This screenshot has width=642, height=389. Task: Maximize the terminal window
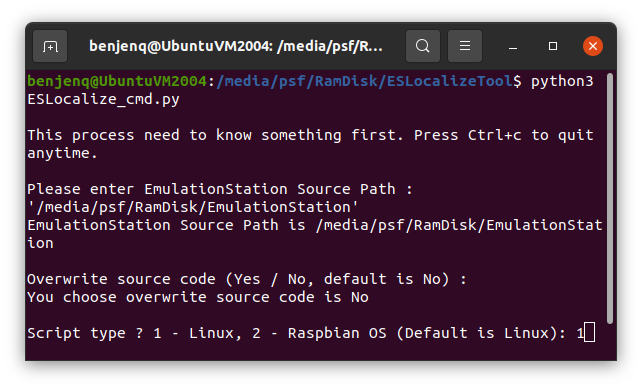tap(553, 46)
